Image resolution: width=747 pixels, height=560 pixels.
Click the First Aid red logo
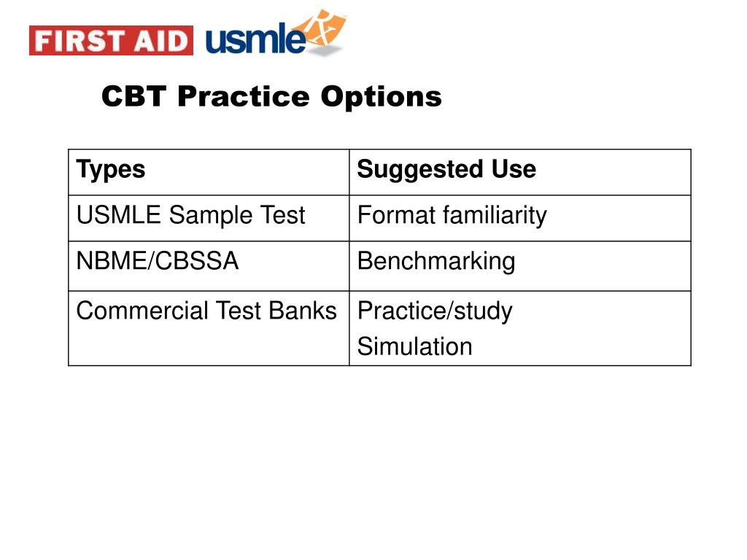coord(111,41)
